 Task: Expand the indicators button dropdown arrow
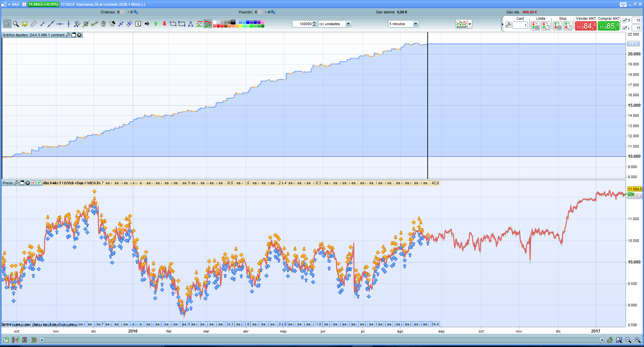point(470,24)
